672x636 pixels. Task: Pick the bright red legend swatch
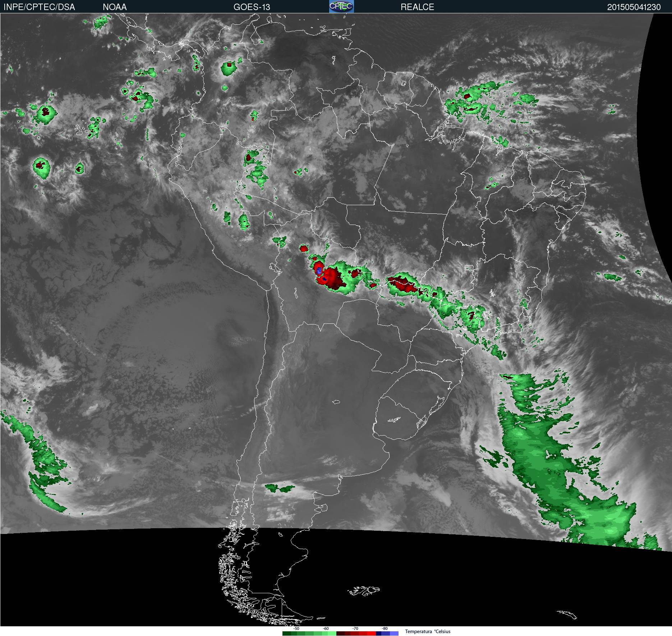coord(372,633)
